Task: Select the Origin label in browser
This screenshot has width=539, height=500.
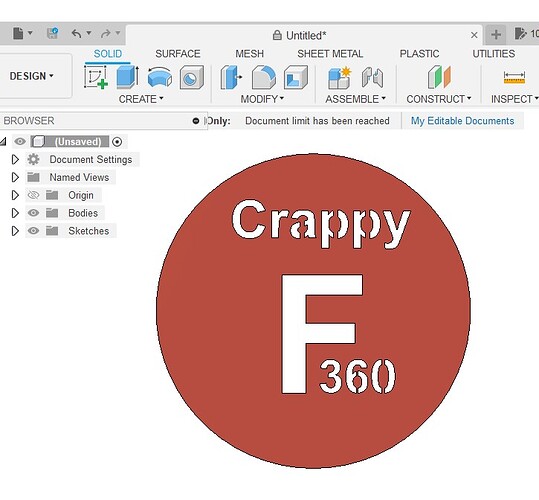Action: (x=81, y=195)
